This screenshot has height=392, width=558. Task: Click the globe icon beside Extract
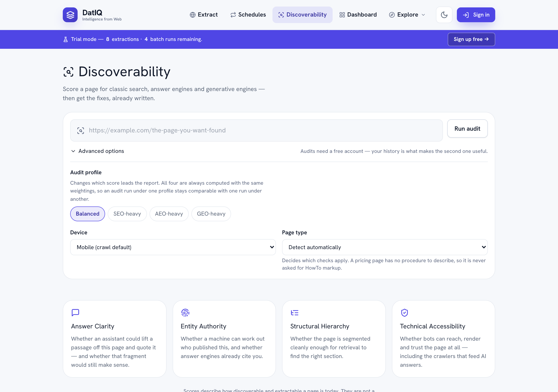click(192, 15)
